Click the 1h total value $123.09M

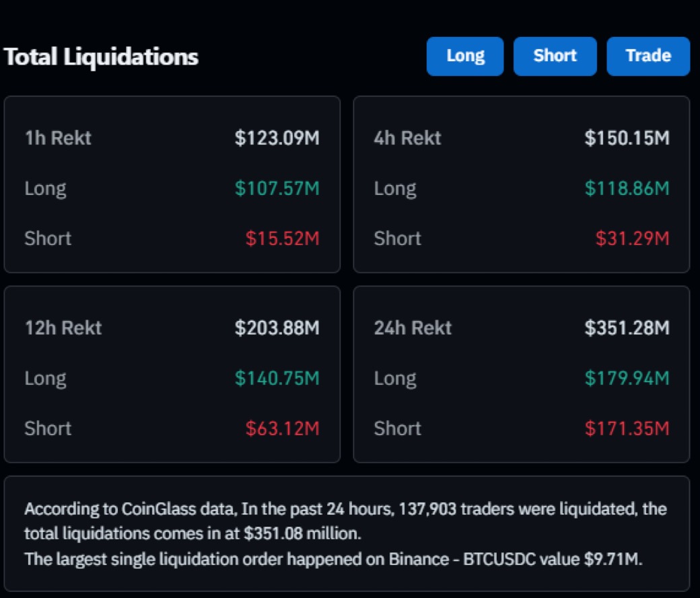tap(277, 139)
